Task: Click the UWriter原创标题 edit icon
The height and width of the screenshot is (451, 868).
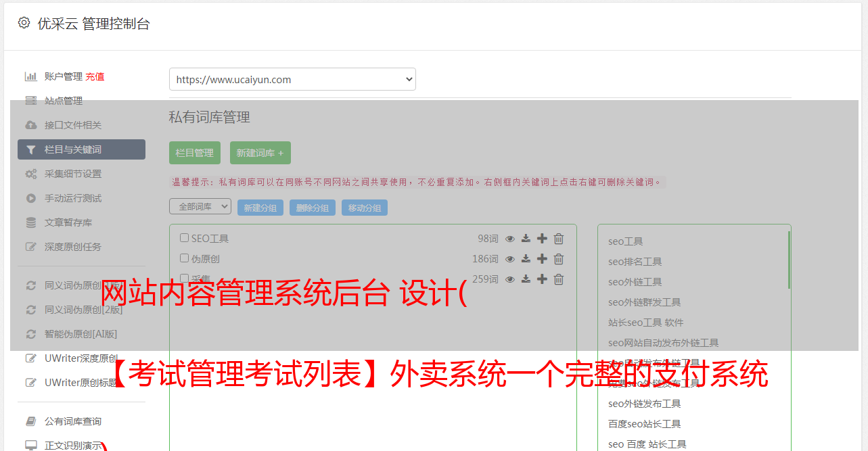Action: click(x=30, y=383)
